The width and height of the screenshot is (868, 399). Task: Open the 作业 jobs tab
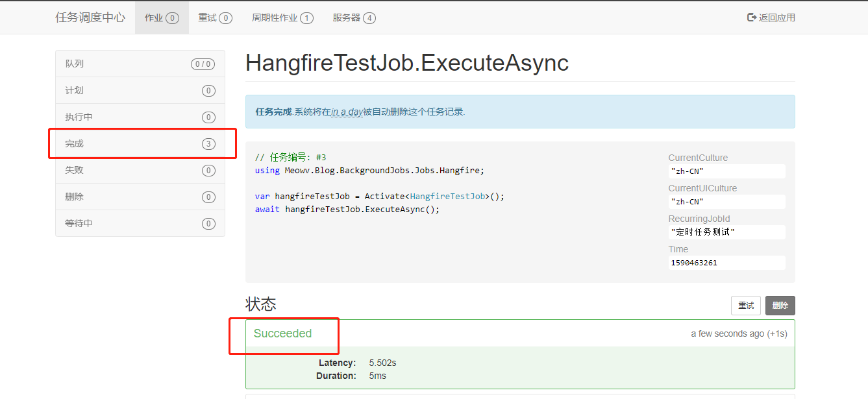[162, 18]
